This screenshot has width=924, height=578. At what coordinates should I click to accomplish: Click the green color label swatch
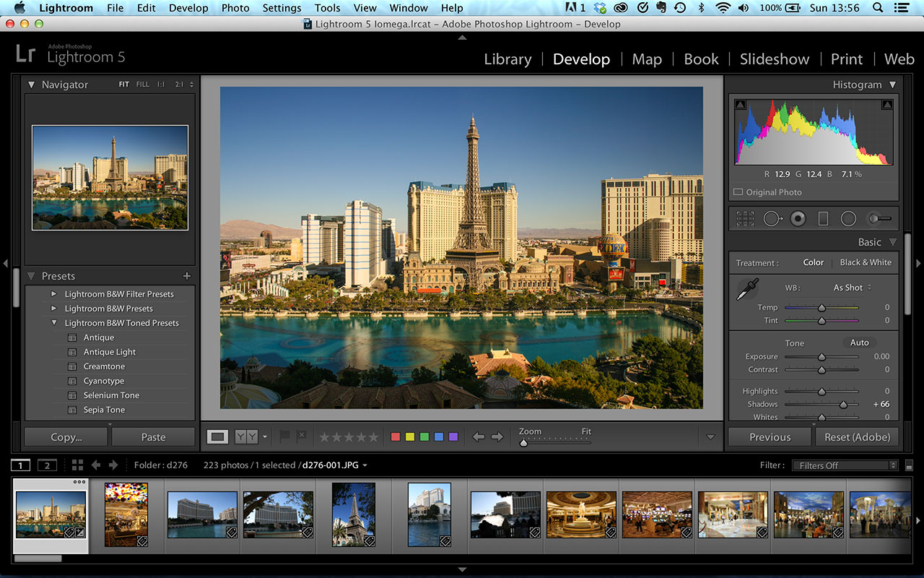click(x=423, y=436)
